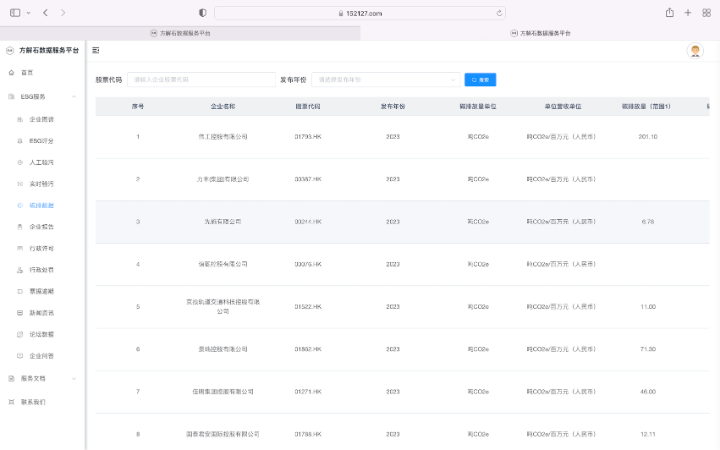Open the 新闻资讯 sidebar item
720x450 pixels.
(x=42, y=313)
